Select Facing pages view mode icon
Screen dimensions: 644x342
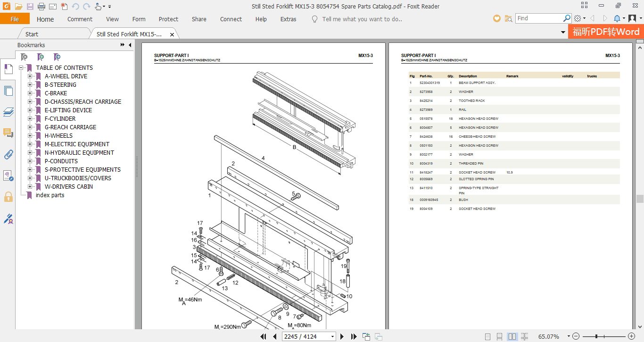(512, 336)
